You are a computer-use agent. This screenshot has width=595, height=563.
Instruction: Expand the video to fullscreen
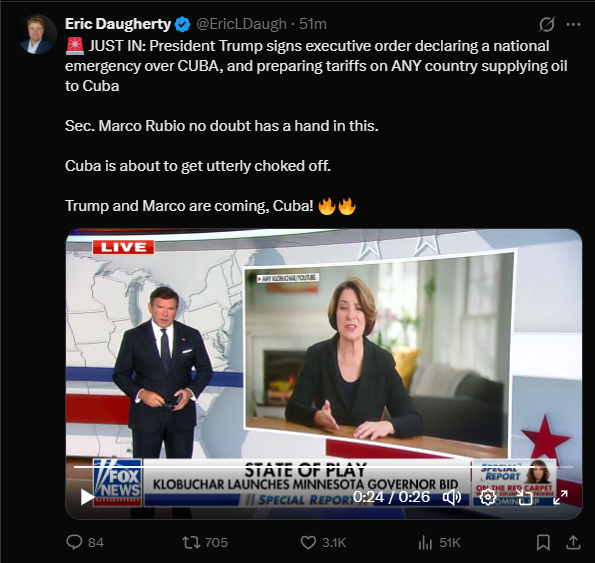tap(560, 497)
